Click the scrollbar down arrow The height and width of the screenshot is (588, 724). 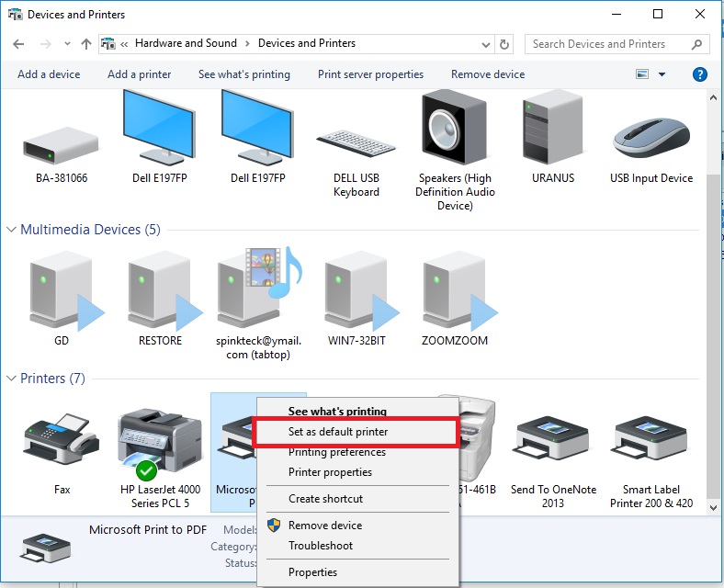712,507
